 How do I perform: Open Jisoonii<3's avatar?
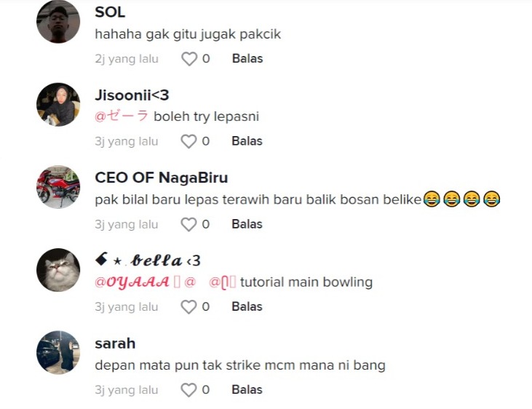click(58, 105)
